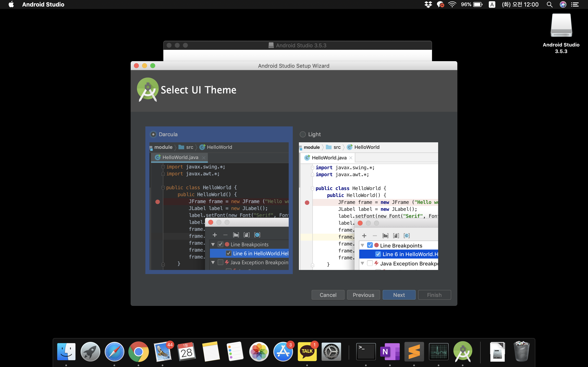
Task: Open the input source menu
Action: pyautogui.click(x=492, y=4)
